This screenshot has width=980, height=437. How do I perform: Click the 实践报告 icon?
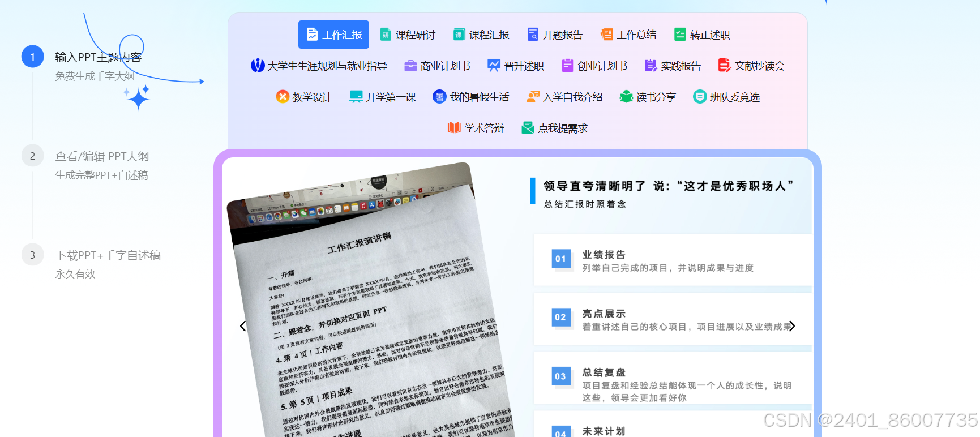point(651,66)
